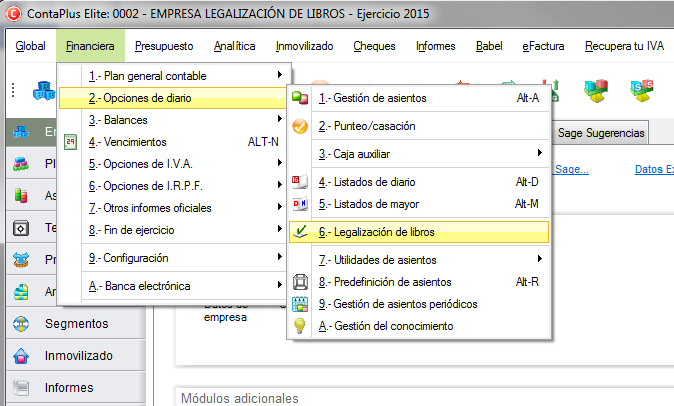674x406 pixels.
Task: Open the Babel menu
Action: tap(489, 46)
